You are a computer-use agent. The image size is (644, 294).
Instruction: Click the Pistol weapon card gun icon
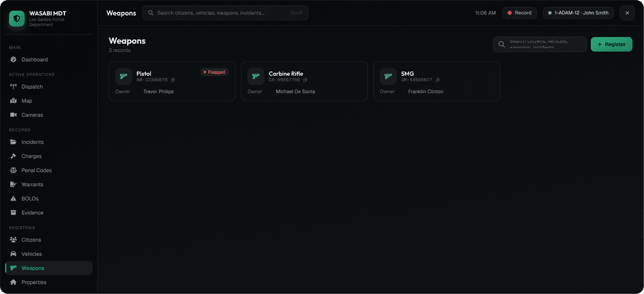click(x=123, y=76)
